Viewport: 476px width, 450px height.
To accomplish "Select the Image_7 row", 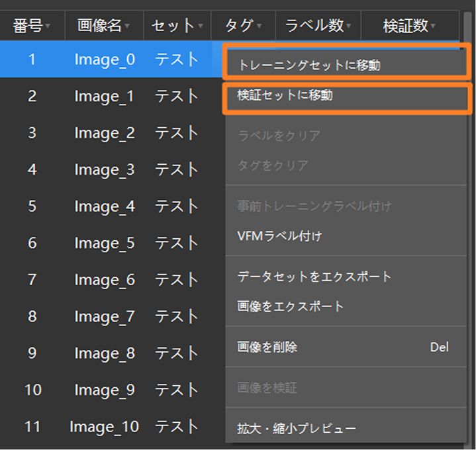I will (x=113, y=316).
